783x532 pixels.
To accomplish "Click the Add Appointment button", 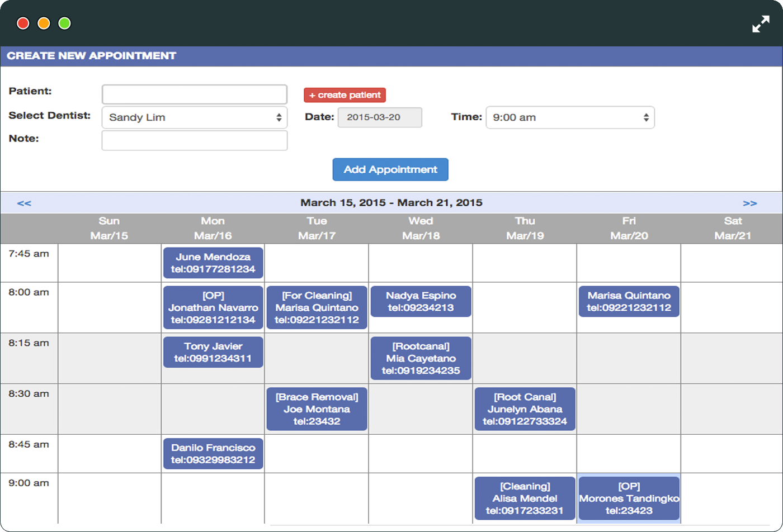I will [390, 169].
